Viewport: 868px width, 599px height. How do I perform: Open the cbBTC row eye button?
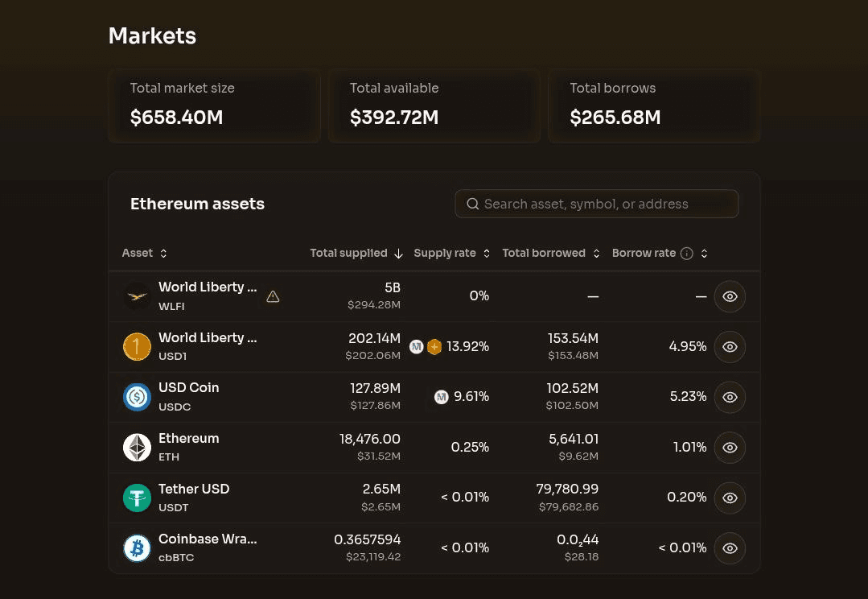point(730,548)
